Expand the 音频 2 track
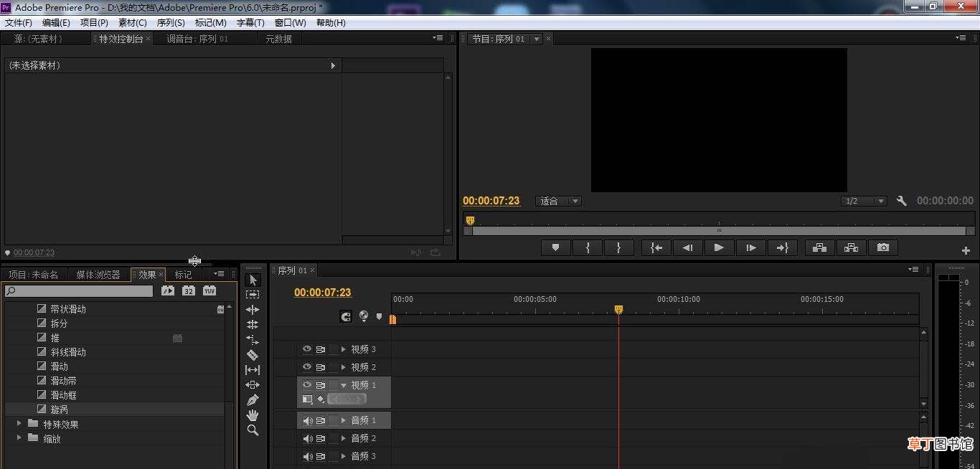Viewport: 980px width, 469px height. pyautogui.click(x=344, y=438)
